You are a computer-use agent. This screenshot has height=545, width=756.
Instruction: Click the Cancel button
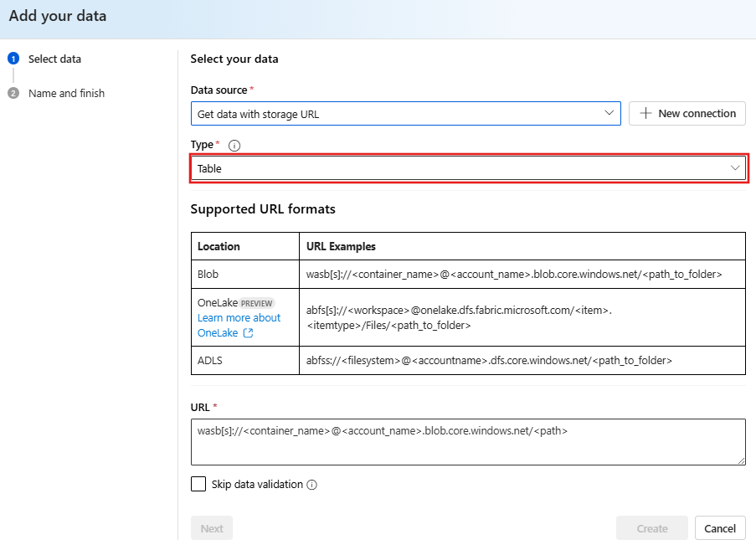point(719,527)
